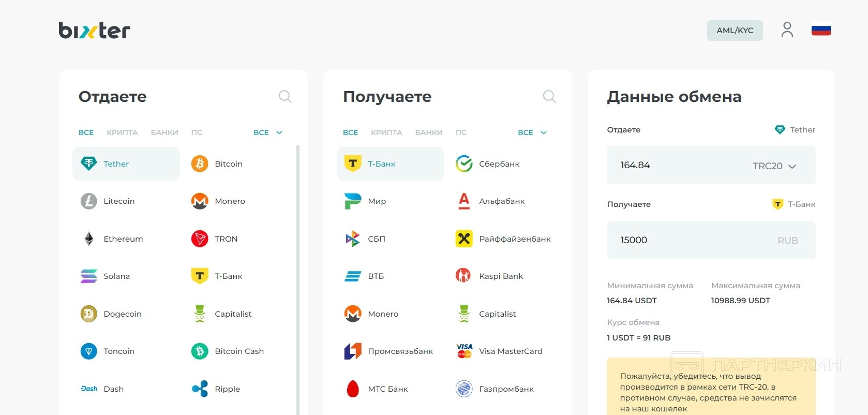The width and height of the screenshot is (868, 415).
Task: Click the Газпромбанк icon
Action: [464, 389]
